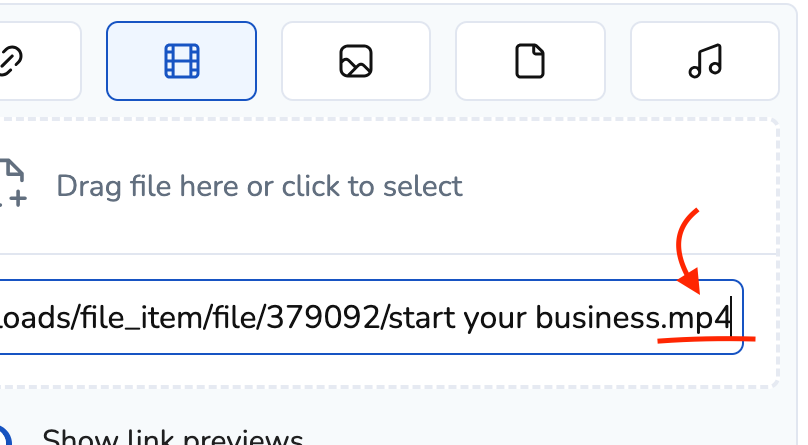Place cursor on "start" in the URL
The height and width of the screenshot is (445, 808).
coord(422,318)
